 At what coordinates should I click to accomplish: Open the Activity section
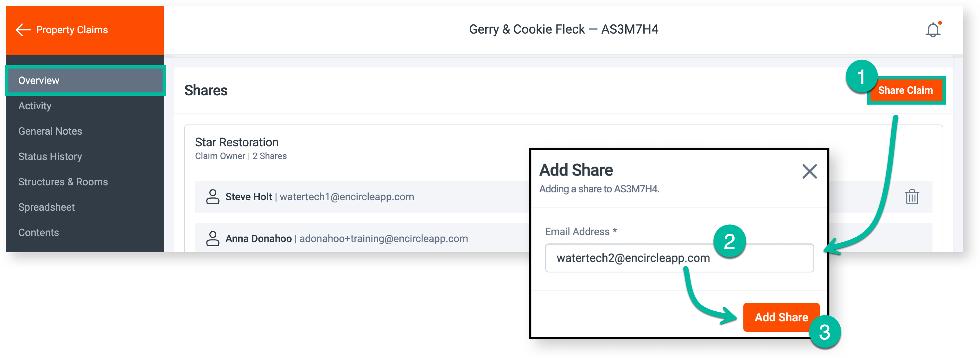coord(35,106)
